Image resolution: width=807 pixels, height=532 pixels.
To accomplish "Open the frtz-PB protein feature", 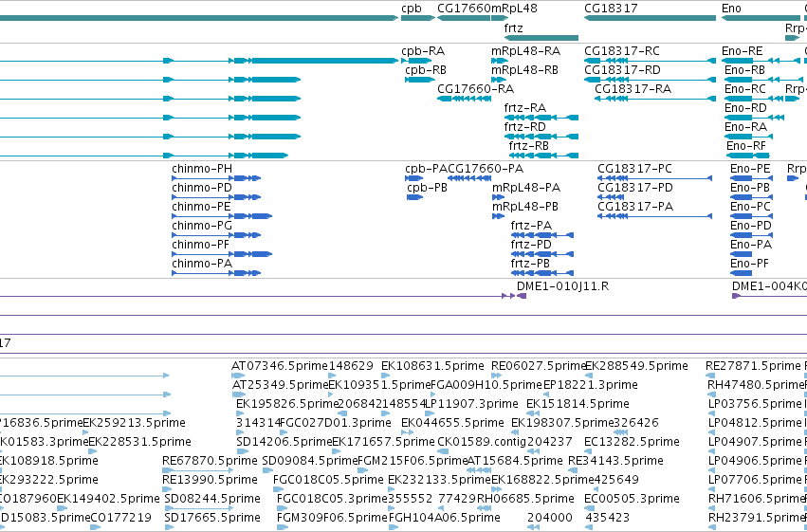I will point(541,273).
